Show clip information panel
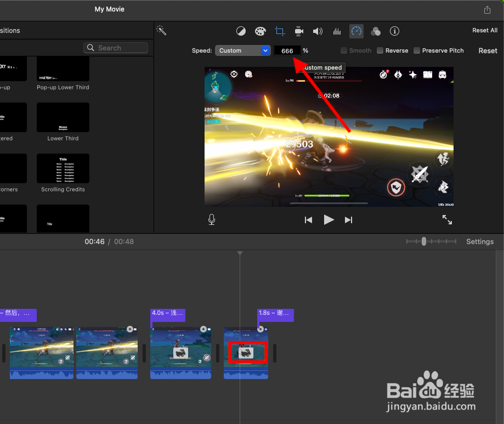Screen dimensions: 504x424 (394, 31)
